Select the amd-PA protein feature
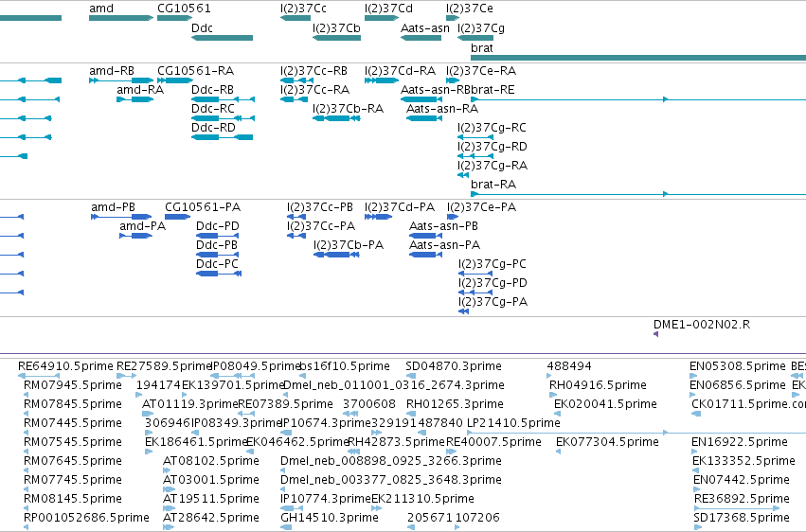Viewport: 806px width, 532px height. tap(135, 236)
